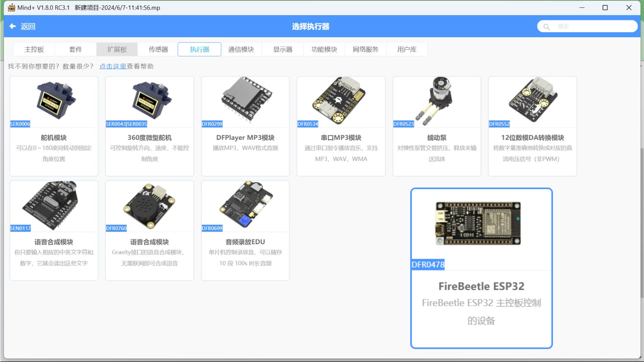Viewport: 644px width, 362px height.
Task: Click the SER0043|SER0035 code label
Action: [126, 124]
